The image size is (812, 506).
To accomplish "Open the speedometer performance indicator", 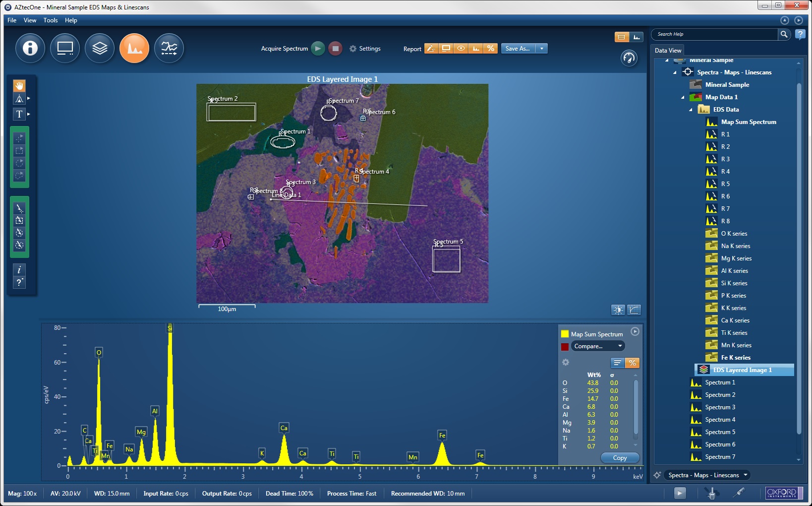I will 629,58.
